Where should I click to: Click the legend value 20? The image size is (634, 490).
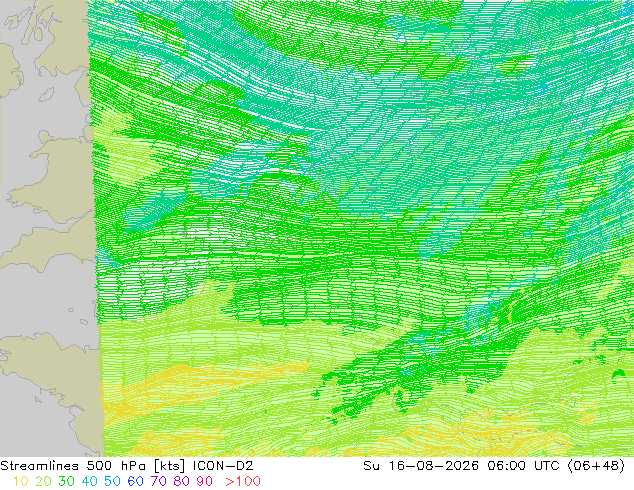click(43, 481)
